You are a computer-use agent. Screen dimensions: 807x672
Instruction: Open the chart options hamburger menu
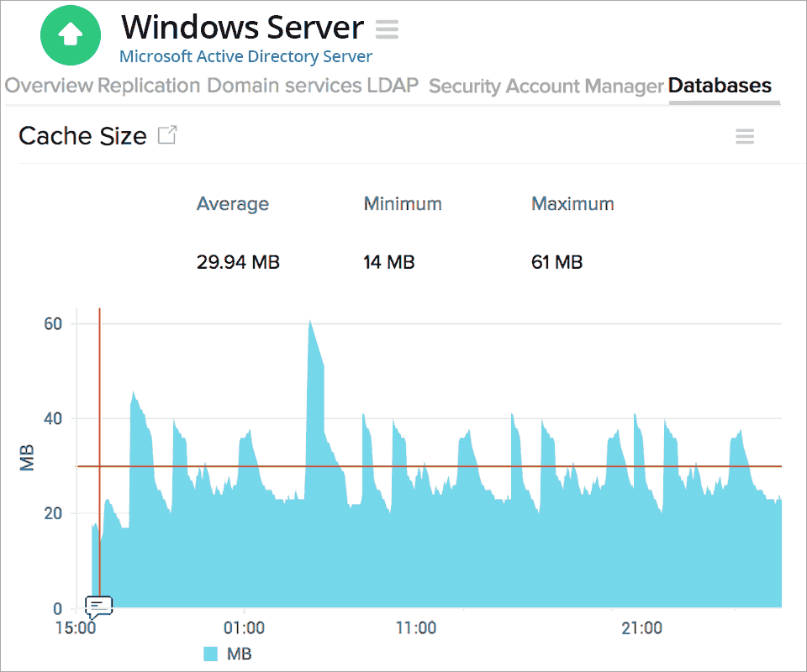tap(745, 136)
